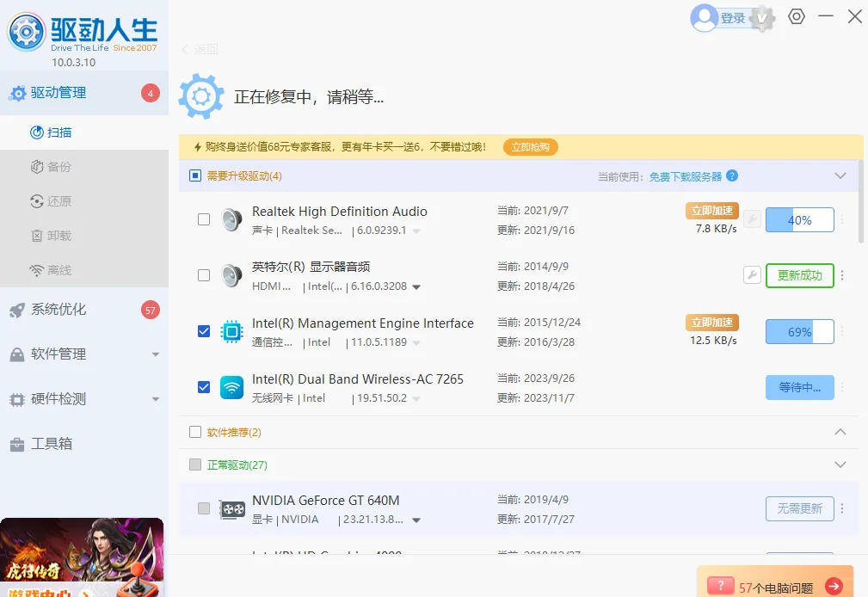The image size is (868, 597).
Task: Enable the 软件推荐(2) section checkbox
Action: [x=195, y=432]
